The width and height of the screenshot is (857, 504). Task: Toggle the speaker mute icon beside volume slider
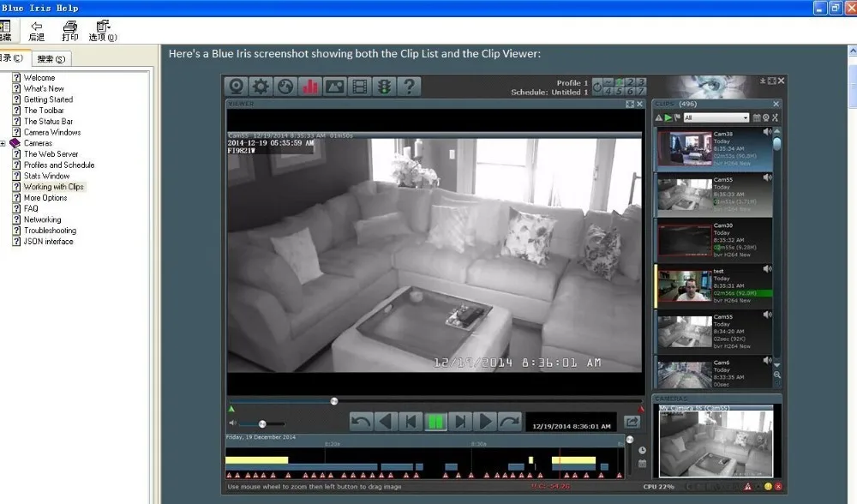point(232,423)
